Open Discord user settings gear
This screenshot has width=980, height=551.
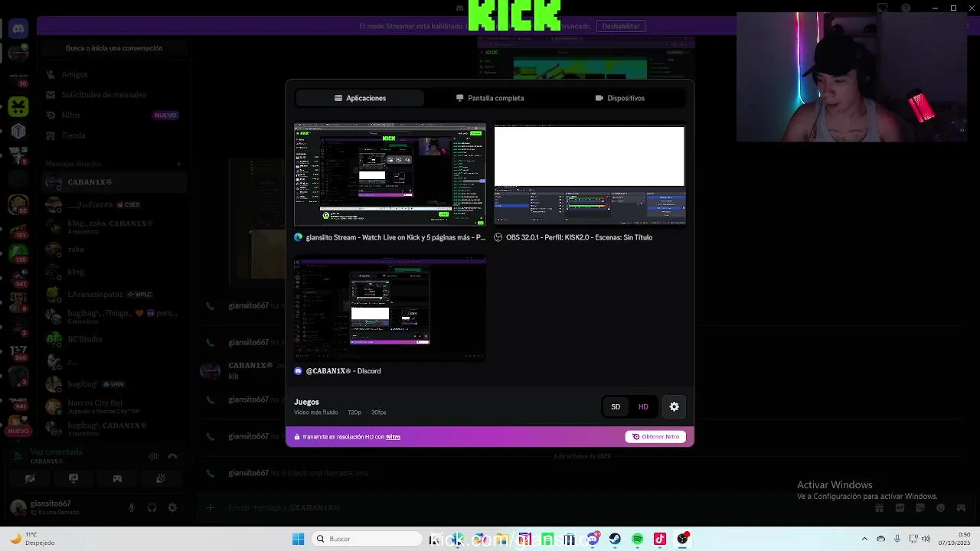[x=172, y=507]
